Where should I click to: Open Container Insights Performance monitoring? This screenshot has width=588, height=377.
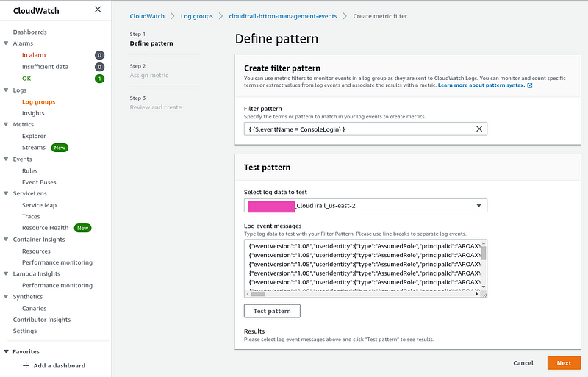pos(57,262)
